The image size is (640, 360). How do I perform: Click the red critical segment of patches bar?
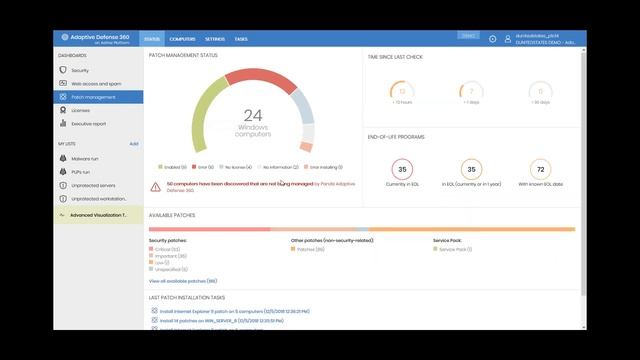(x=209, y=229)
